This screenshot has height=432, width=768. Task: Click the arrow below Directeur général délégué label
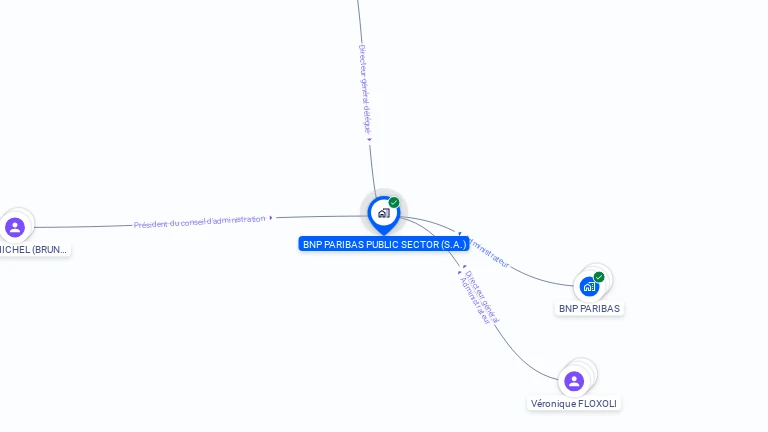pyautogui.click(x=370, y=140)
